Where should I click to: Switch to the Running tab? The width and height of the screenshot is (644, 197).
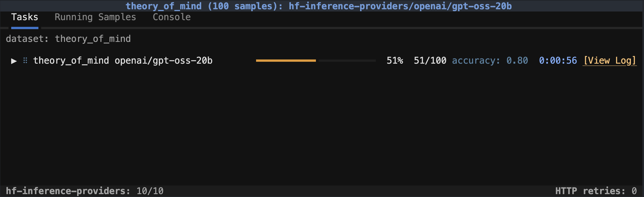(74, 17)
